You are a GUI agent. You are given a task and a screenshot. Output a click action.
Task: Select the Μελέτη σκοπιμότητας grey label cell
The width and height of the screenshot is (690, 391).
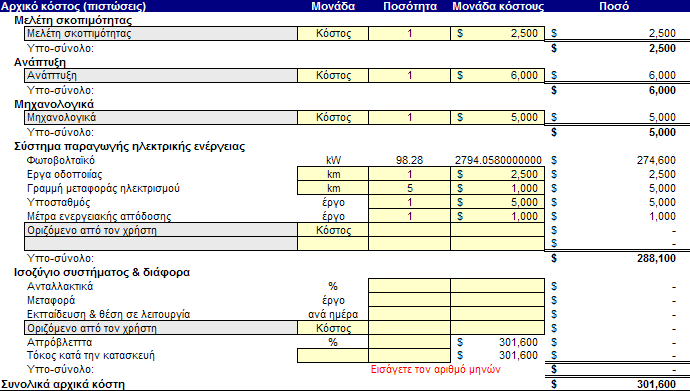pyautogui.click(x=161, y=33)
